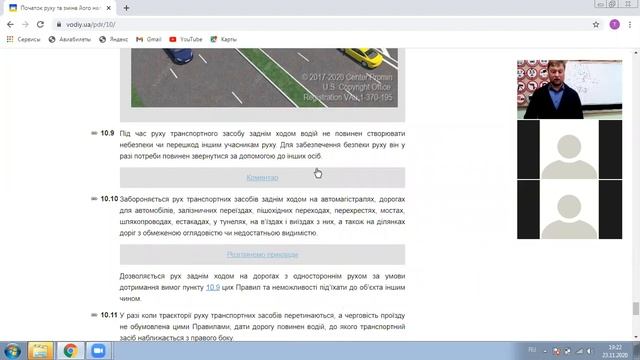Click the network signal tray icon

(580, 351)
